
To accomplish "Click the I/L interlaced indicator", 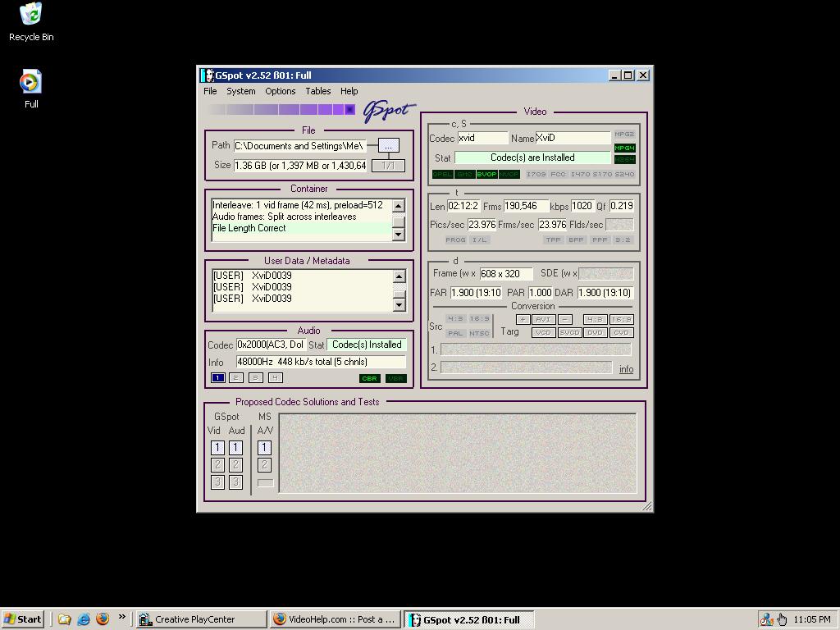I will point(479,240).
